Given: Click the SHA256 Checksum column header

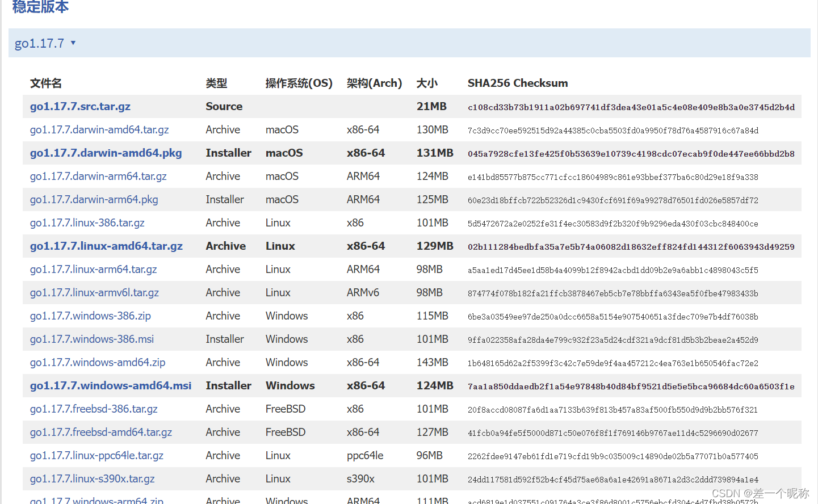Looking at the screenshot, I should pos(518,83).
